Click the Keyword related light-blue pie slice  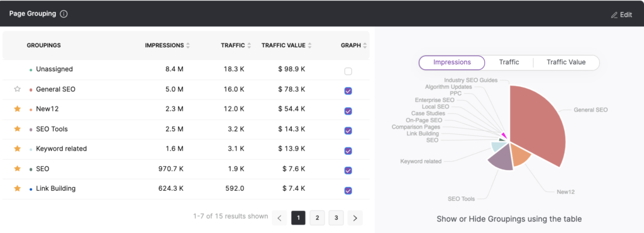498,146
